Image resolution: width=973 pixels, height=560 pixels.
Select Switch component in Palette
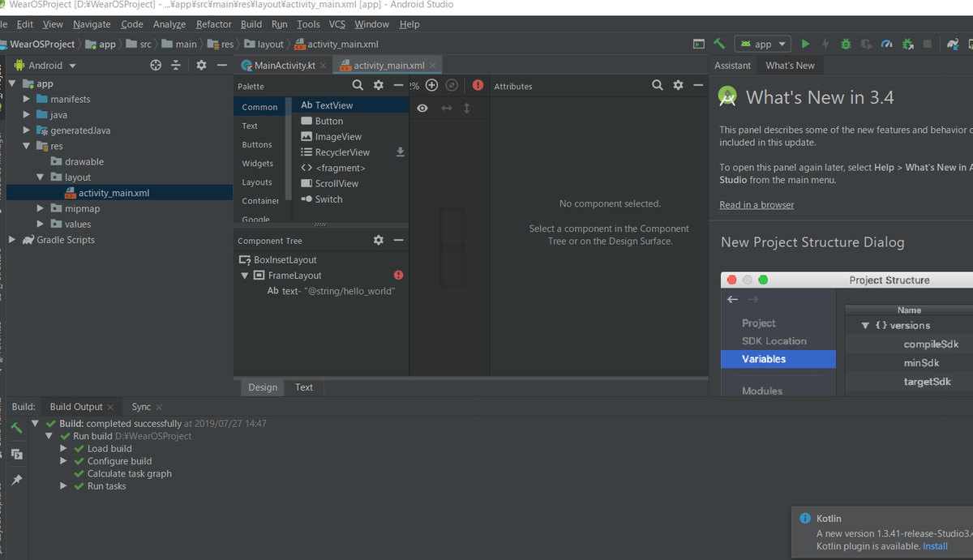pyautogui.click(x=328, y=199)
